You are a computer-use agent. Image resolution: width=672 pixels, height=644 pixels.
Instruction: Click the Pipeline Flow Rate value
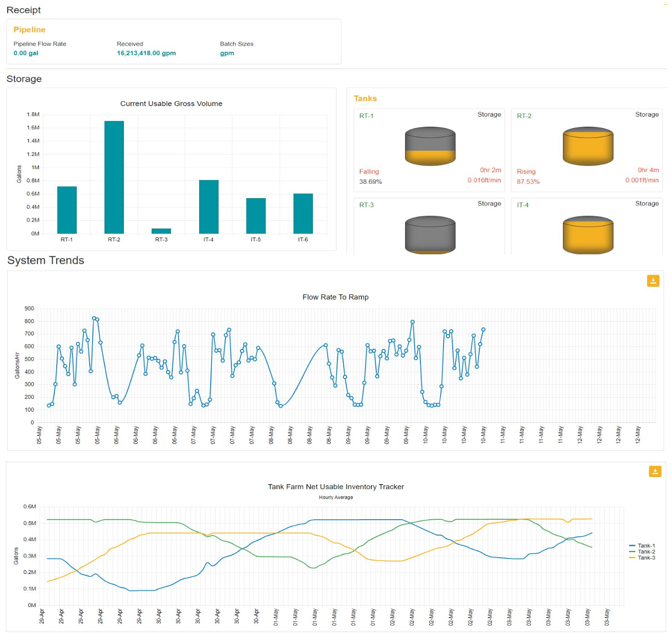(25, 53)
